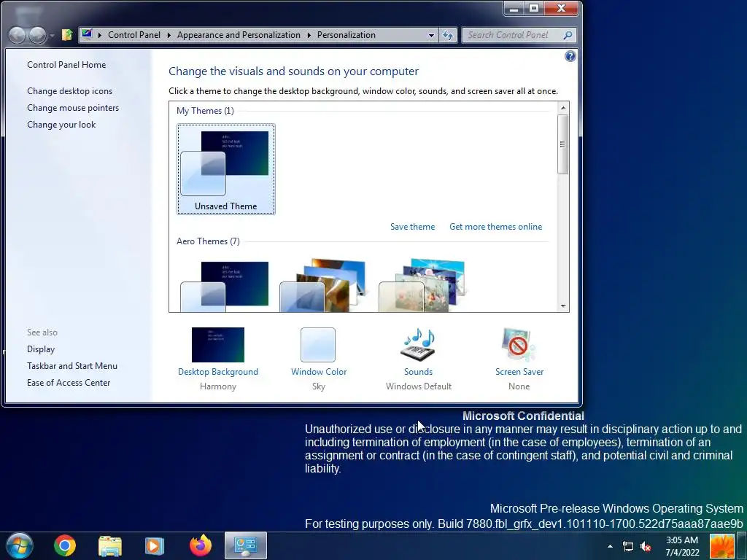
Task: Select the third Aero theme with floral wallpapers
Action: point(422,286)
